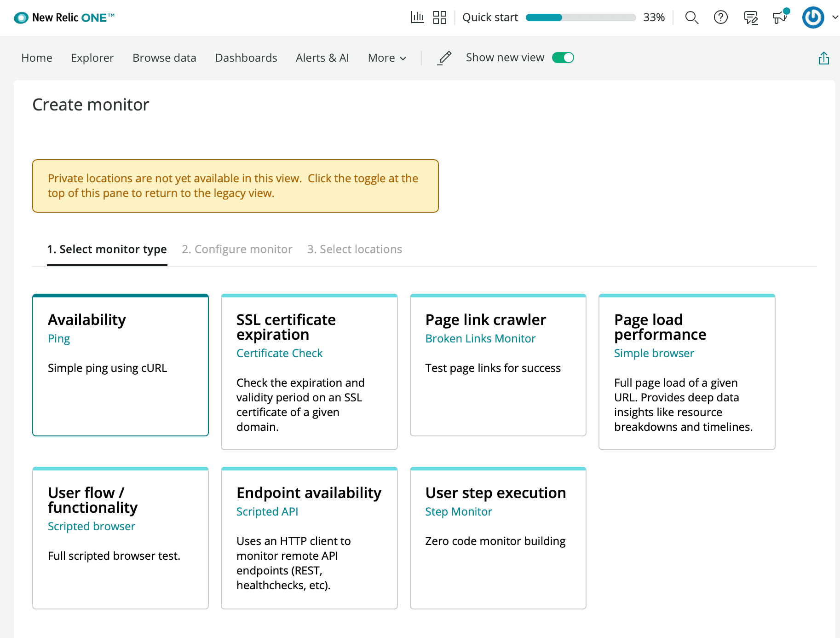The height and width of the screenshot is (638, 840).
Task: Open the help question mark icon
Action: (720, 17)
